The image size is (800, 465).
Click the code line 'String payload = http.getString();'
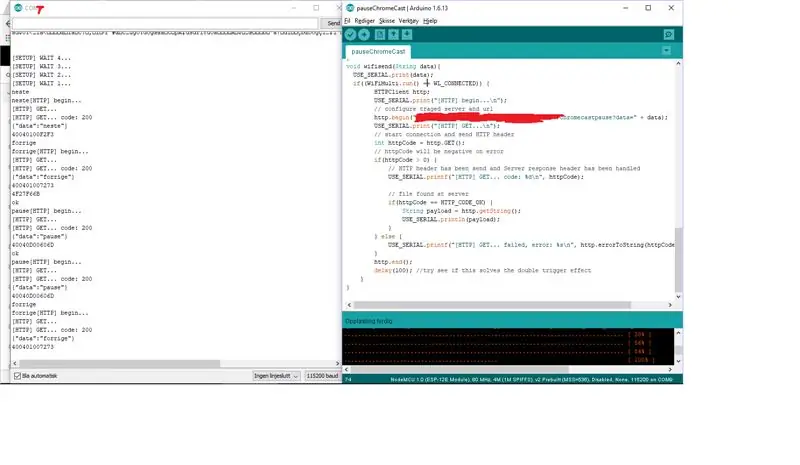click(x=461, y=211)
